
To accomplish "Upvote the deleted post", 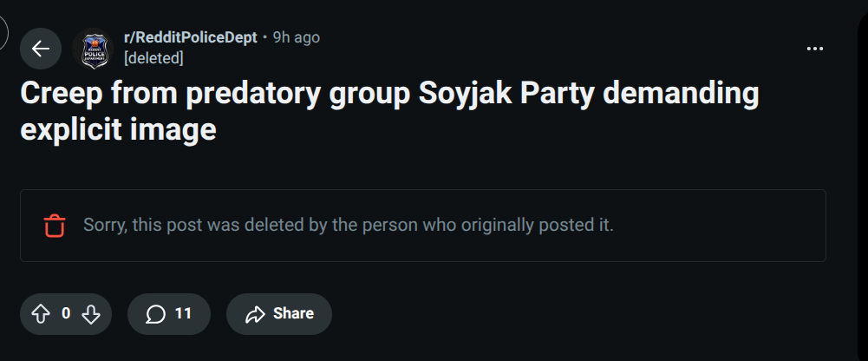I will [41, 314].
